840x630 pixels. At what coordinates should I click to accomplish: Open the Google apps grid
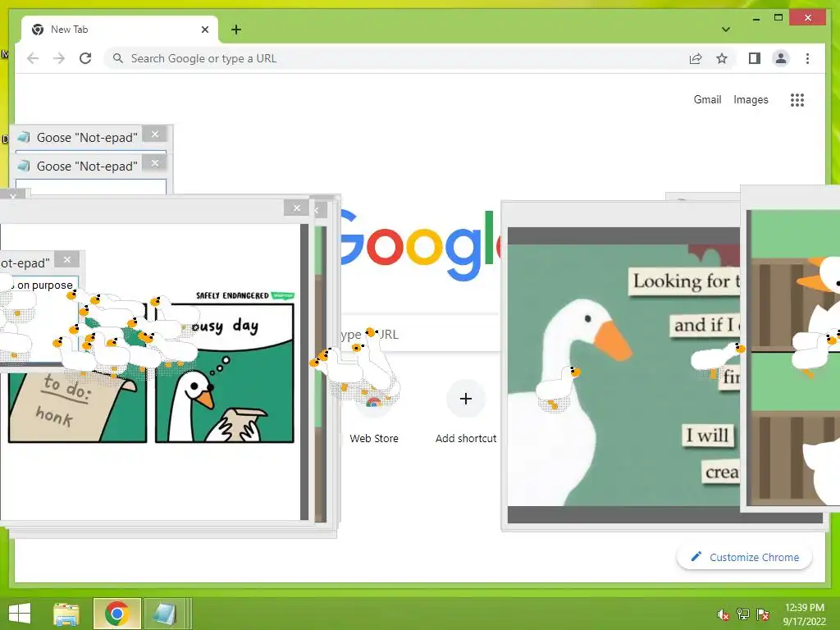point(797,99)
